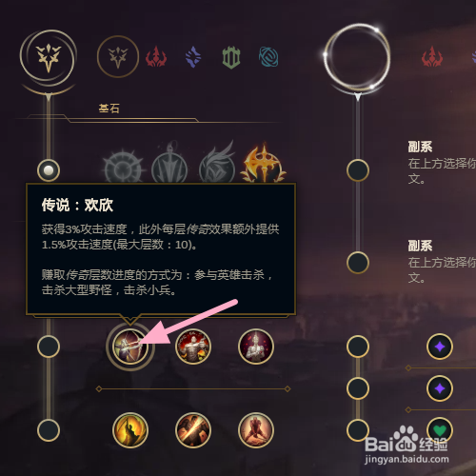Click the keystone slot node with white dot
The width and height of the screenshot is (476, 476).
(x=49, y=170)
